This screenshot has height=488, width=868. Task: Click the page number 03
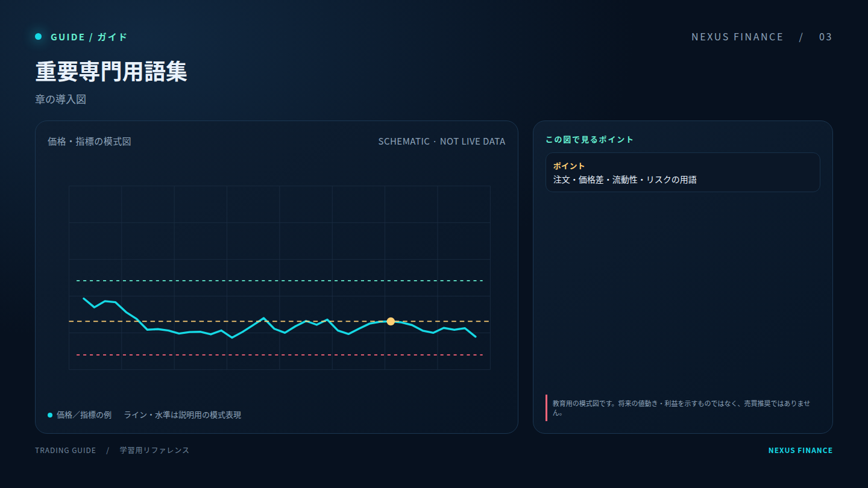point(825,37)
